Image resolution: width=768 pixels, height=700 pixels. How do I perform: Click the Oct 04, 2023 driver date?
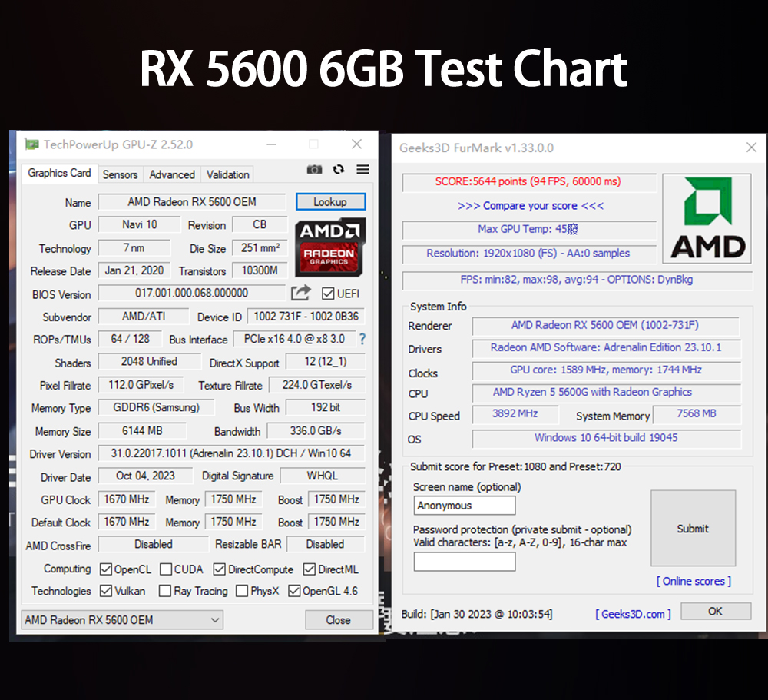145,476
